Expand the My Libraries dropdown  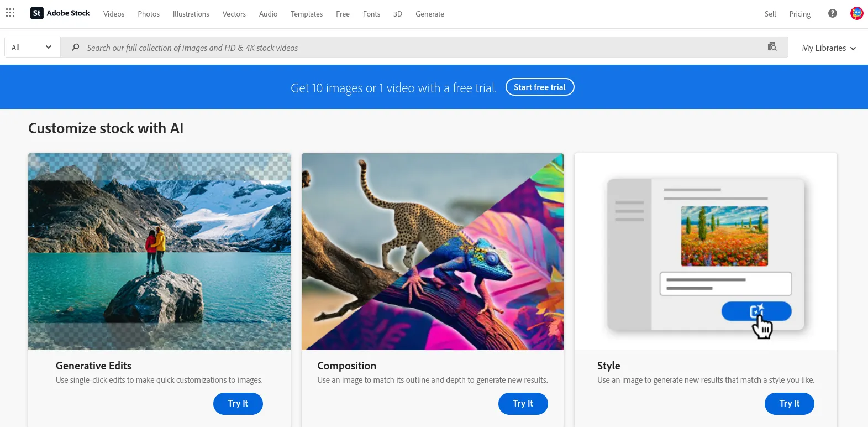coord(829,48)
